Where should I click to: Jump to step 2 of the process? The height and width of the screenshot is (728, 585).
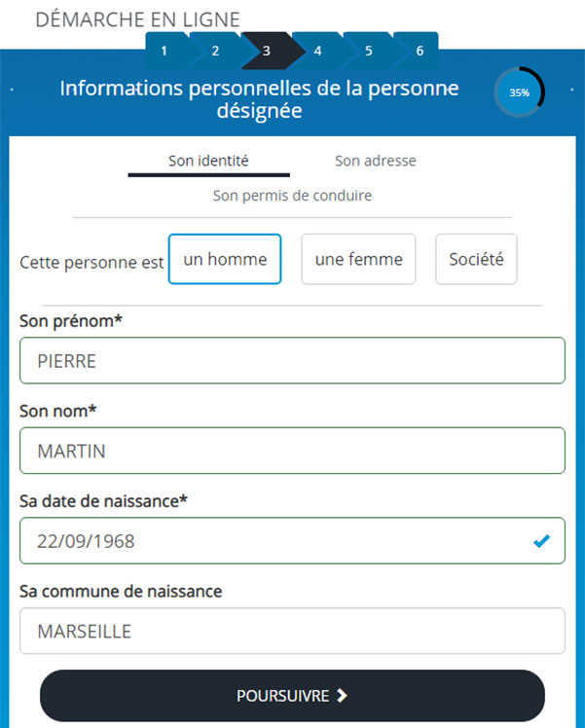(x=215, y=51)
